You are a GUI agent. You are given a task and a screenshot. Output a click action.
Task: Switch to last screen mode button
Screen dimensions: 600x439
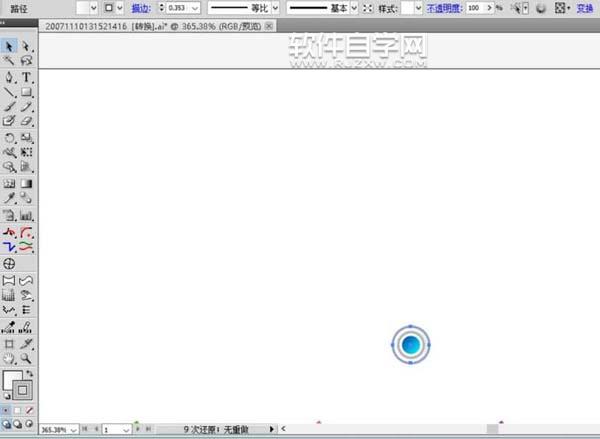tap(29, 424)
